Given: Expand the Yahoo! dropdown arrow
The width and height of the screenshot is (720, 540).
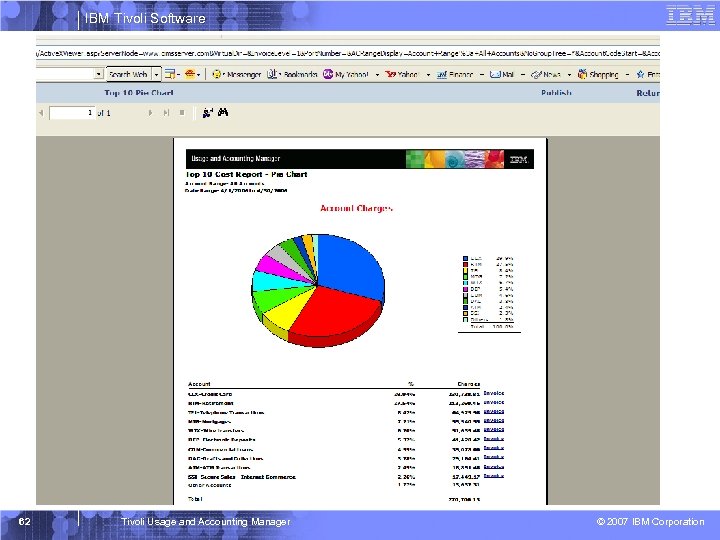Looking at the screenshot, I should click(x=428, y=74).
